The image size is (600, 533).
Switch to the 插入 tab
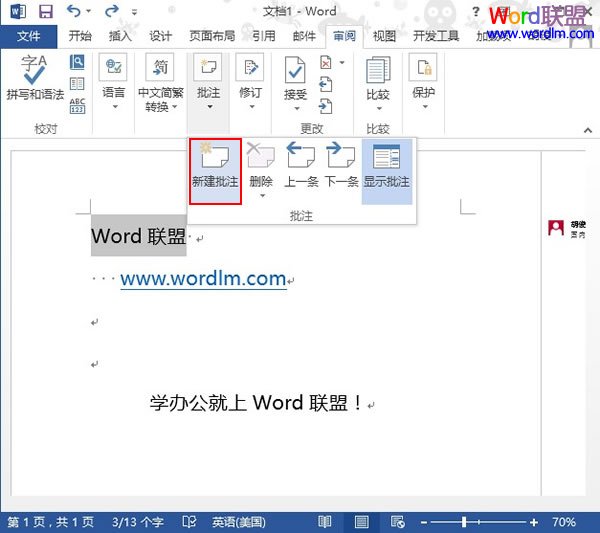(x=120, y=36)
